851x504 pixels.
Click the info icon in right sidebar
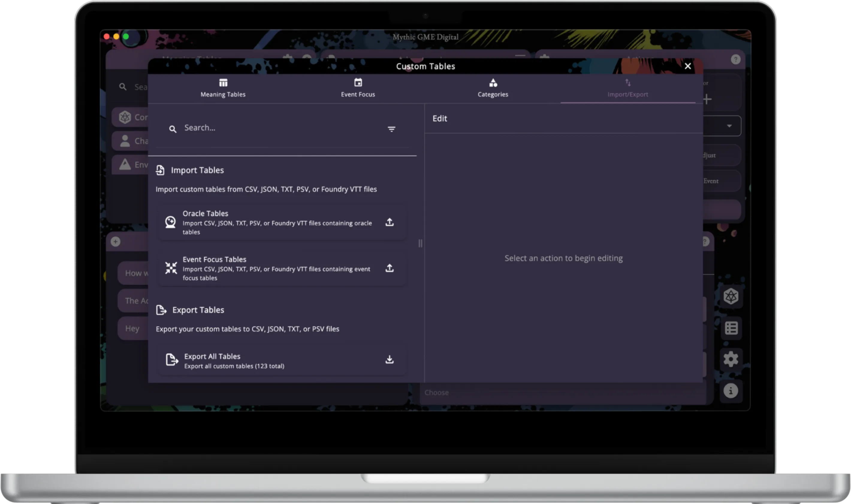(x=731, y=391)
